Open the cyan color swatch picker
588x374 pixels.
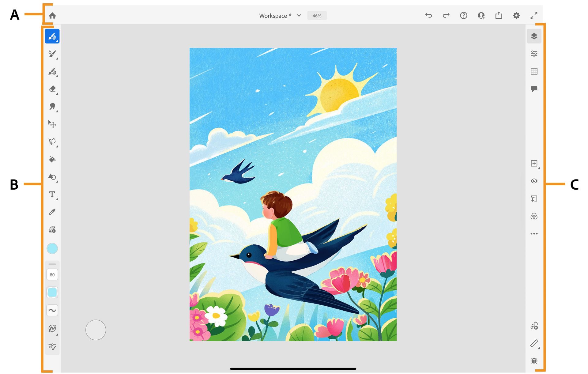(52, 248)
